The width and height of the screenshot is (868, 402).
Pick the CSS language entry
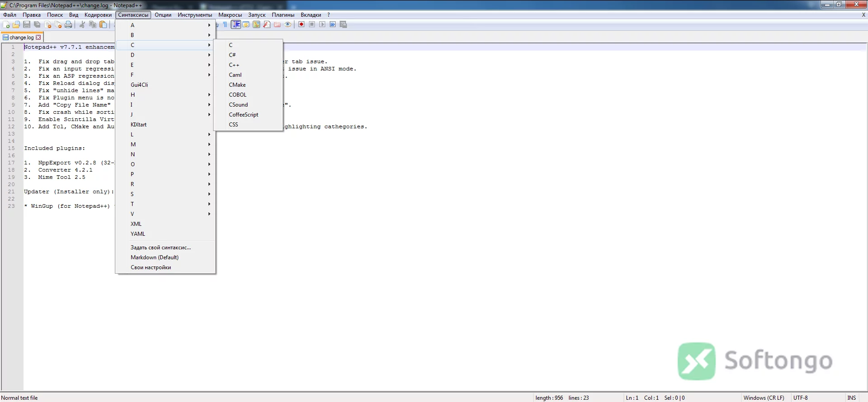(248, 125)
